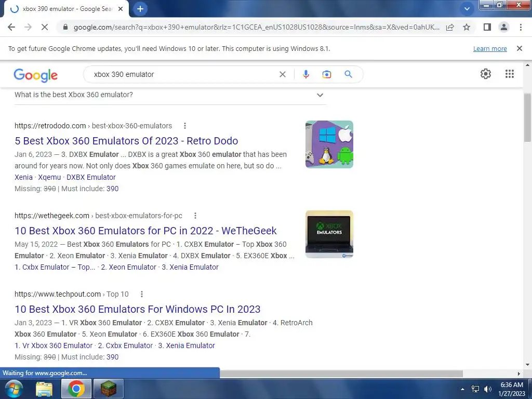The width and height of the screenshot is (532, 399).
Task: Open a new tab with plus button
Action: tap(140, 9)
